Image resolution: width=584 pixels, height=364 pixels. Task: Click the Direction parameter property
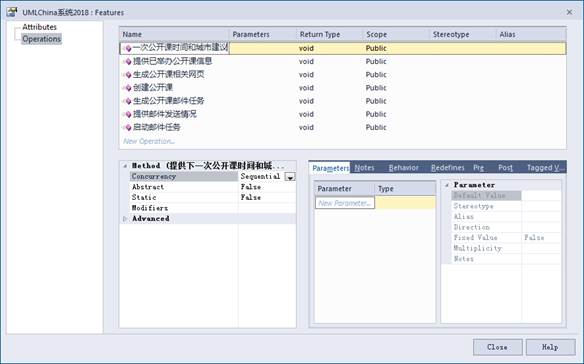472,227
